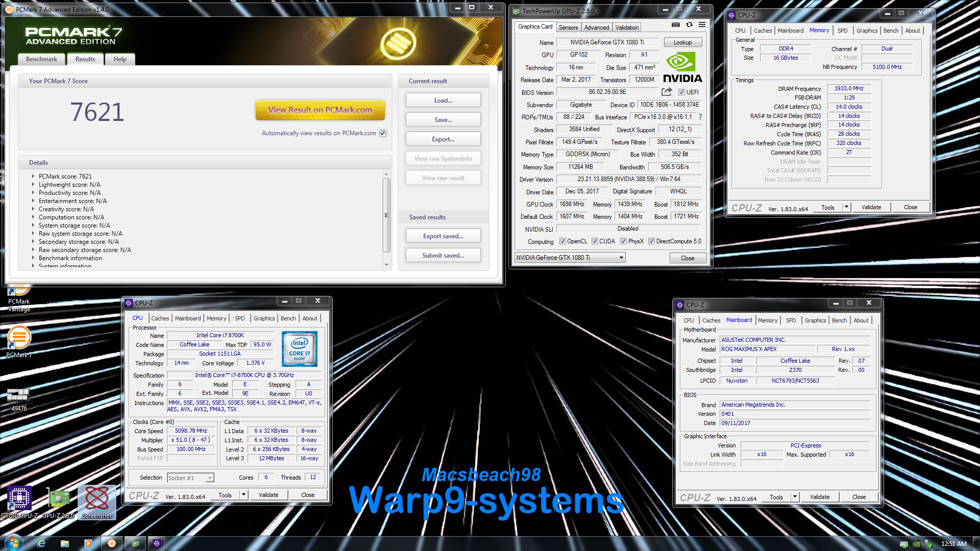Open Tools dropdown arrow in Memory CPU-Z window

tap(846, 207)
